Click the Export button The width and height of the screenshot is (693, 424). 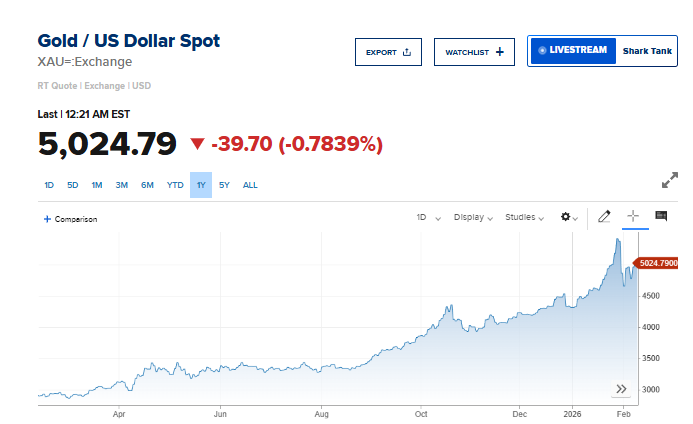[x=388, y=52]
